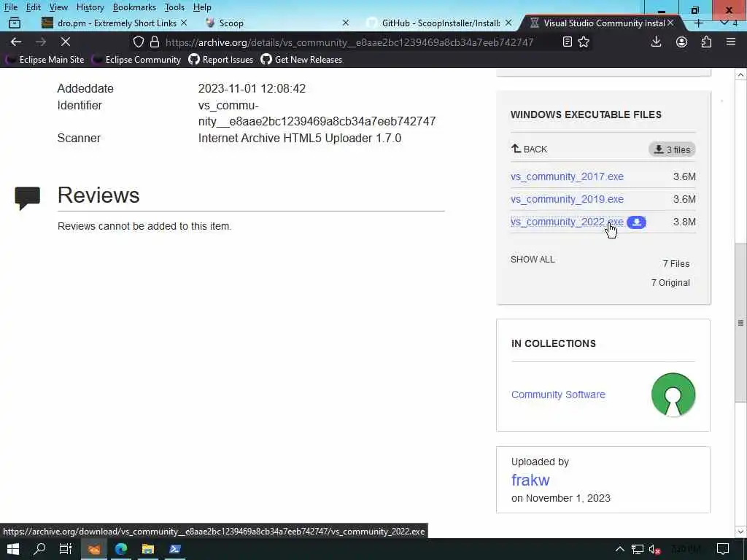The image size is (747, 560).
Task: Click blue download badge next to vs_community_2022.exe
Action: [x=636, y=222]
